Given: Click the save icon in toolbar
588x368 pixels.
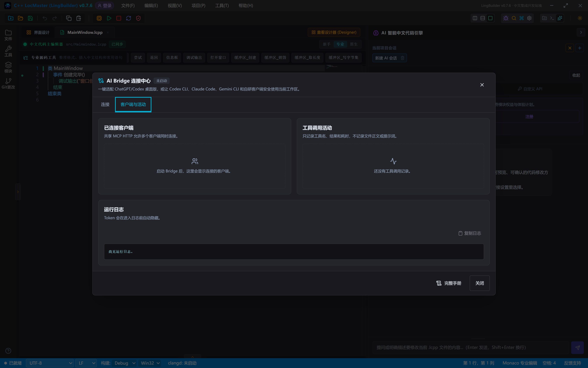Looking at the screenshot, I should tap(30, 18).
